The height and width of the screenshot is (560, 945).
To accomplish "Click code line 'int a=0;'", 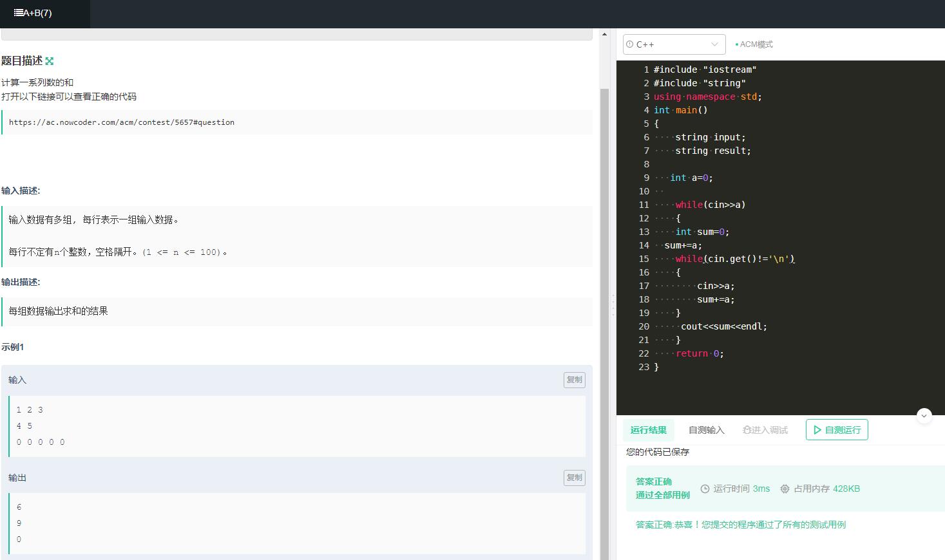I will coord(691,178).
